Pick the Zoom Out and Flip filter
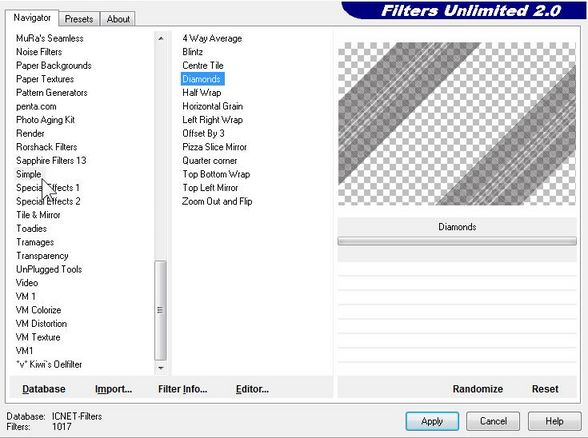Screen dimensions: 588x438 coord(217,201)
